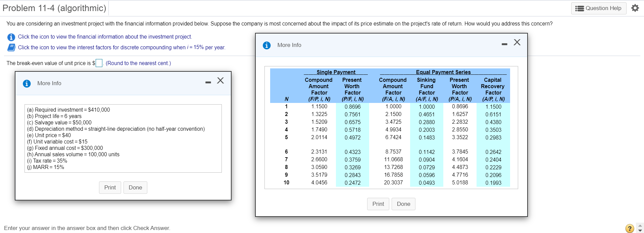This screenshot has height=233, width=644.
Task: Click Print in the financial info dialog
Action: [110, 187]
